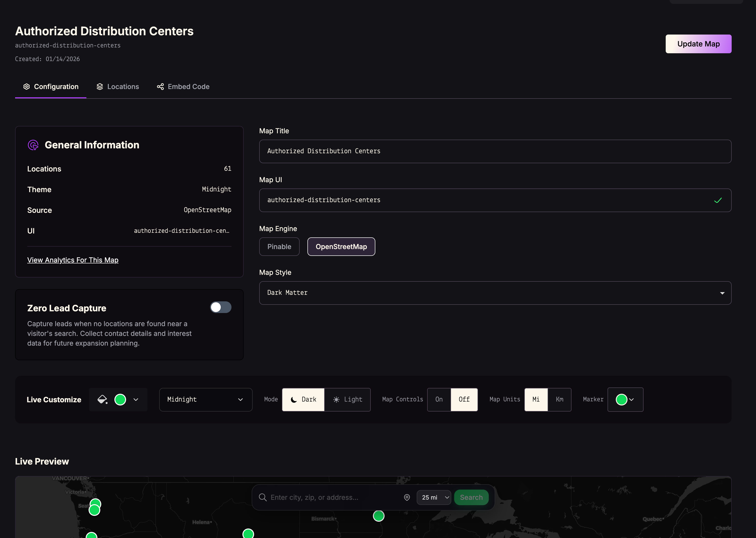Open the Embed Code tab

183,87
